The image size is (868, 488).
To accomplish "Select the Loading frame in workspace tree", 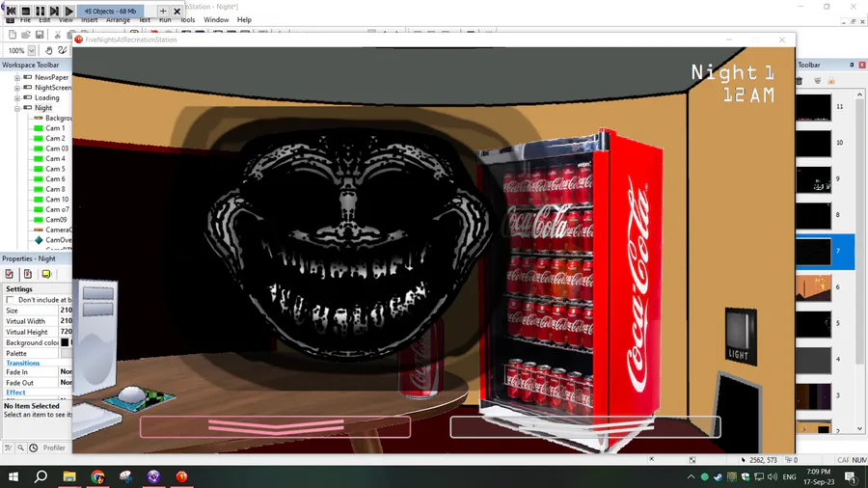I will (46, 98).
